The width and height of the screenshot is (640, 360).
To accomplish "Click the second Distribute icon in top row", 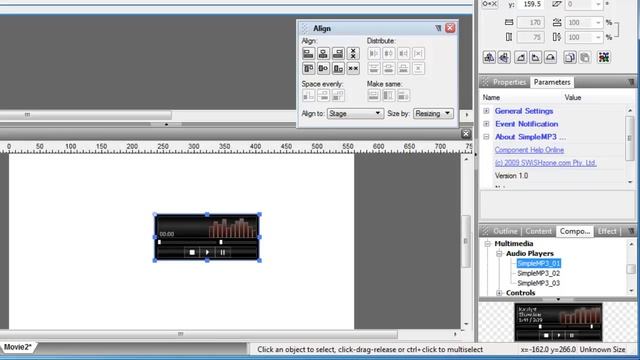I will click(x=389, y=53).
